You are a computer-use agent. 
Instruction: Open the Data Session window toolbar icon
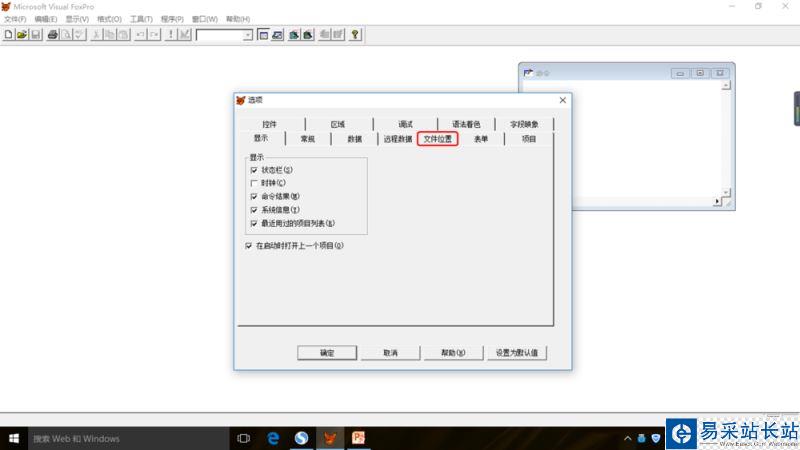tap(277, 35)
